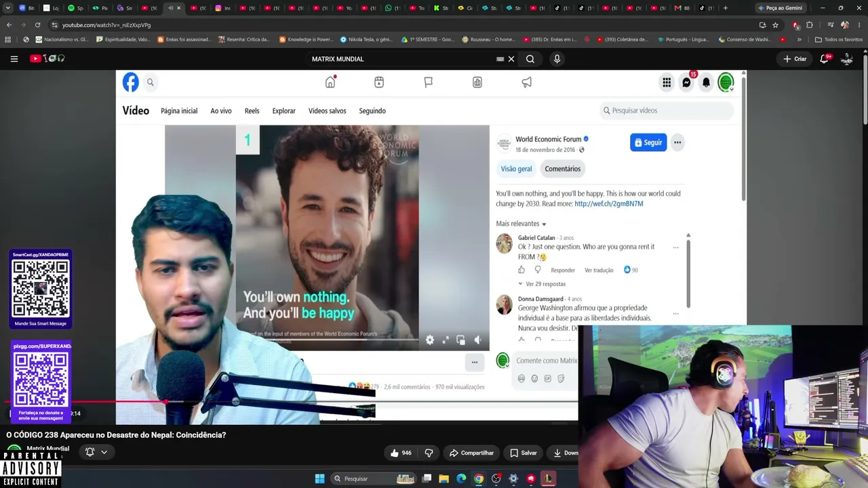The height and width of the screenshot is (488, 868).
Task: Share the video with Compartilhar
Action: [x=472, y=453]
